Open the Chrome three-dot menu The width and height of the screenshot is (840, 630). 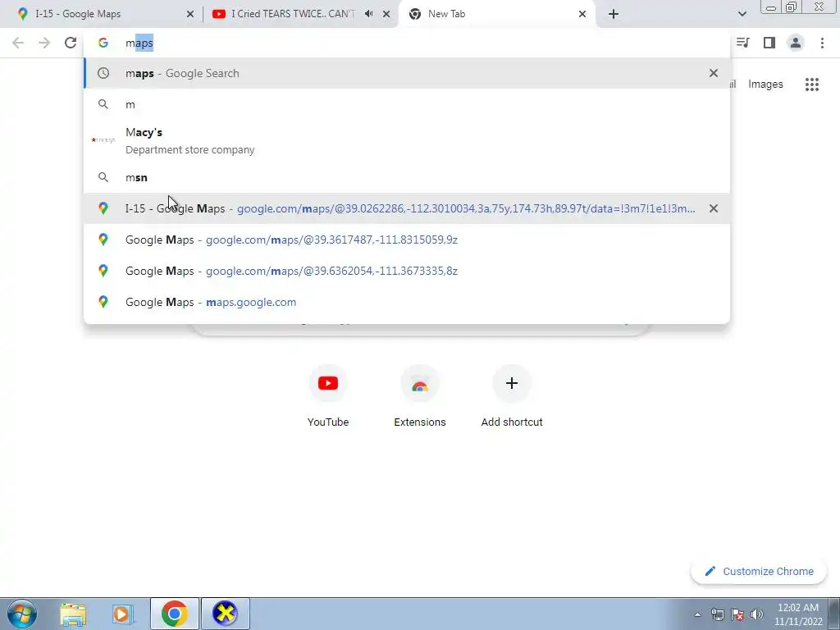[822, 43]
